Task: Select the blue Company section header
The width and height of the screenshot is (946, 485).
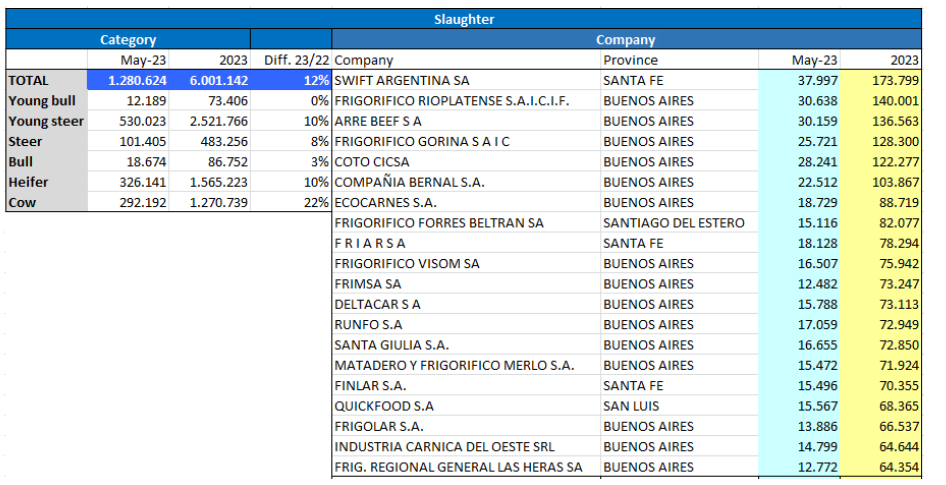Action: pos(625,40)
